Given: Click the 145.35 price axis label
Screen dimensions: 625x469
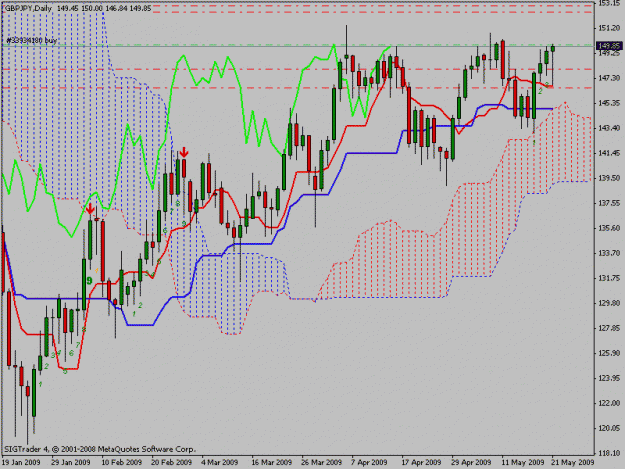Looking at the screenshot, I should pyautogui.click(x=609, y=103).
